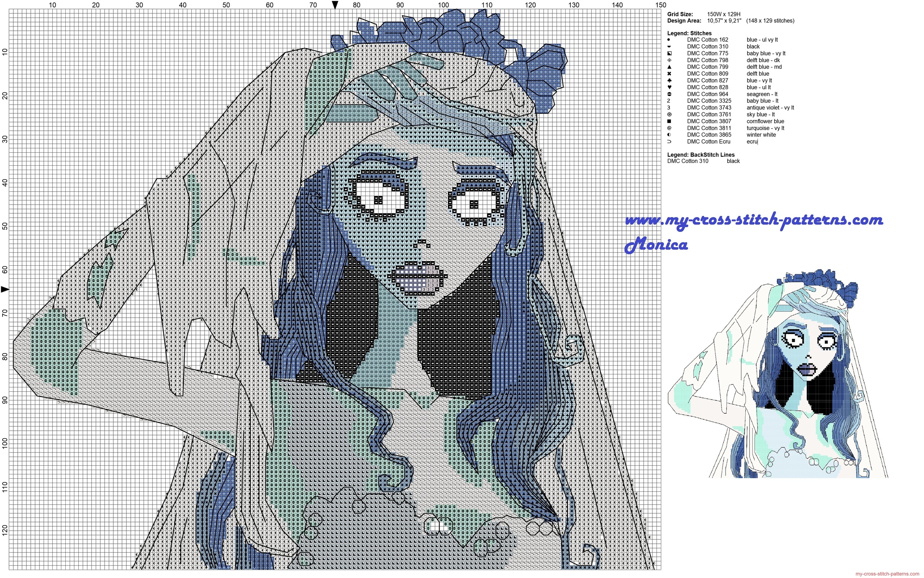Click the symbol beside DMC Cotton 310 black in Stitches legend
Viewport: 924px width, 578px height.
(669, 47)
